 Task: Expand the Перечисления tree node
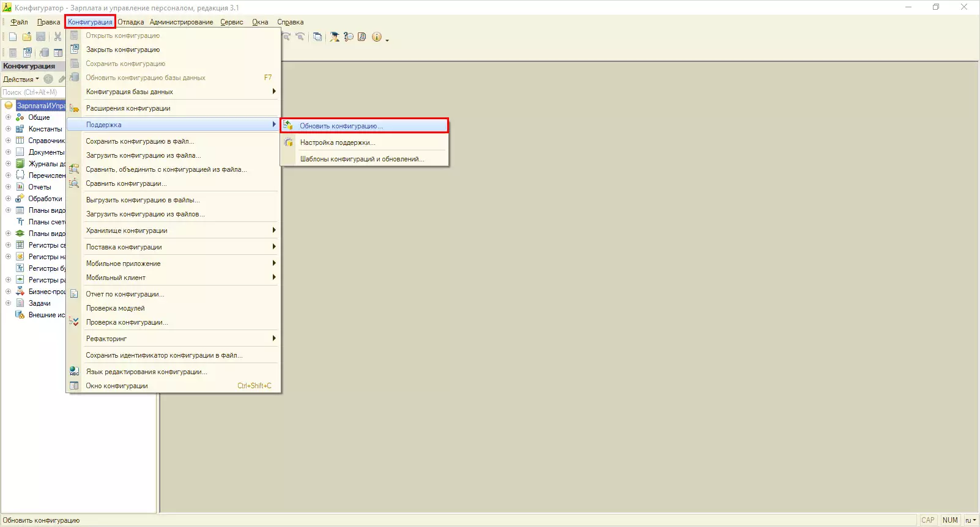click(x=8, y=175)
